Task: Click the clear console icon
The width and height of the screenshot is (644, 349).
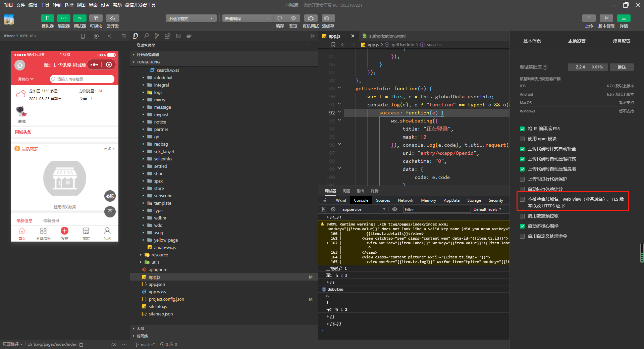Action: tap(333, 209)
